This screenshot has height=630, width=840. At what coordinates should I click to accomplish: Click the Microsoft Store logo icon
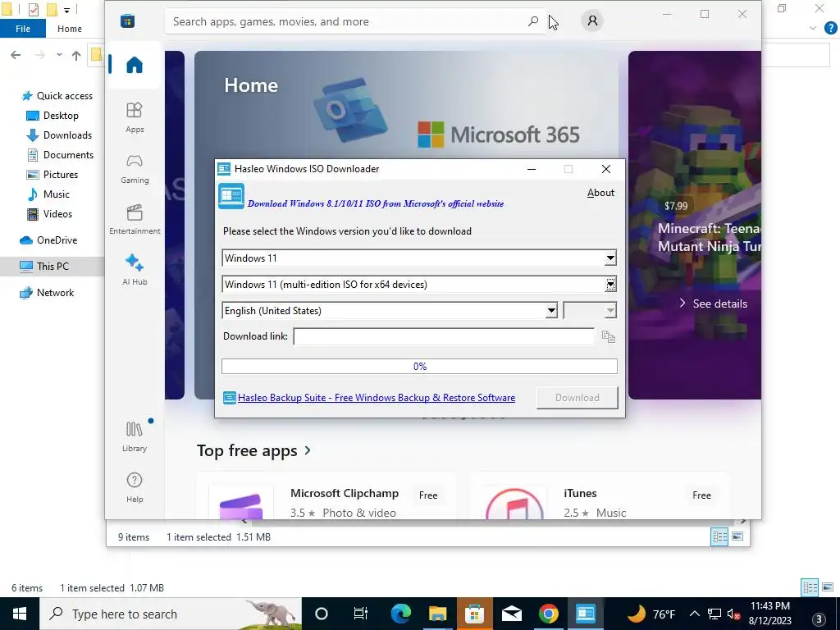pyautogui.click(x=127, y=21)
